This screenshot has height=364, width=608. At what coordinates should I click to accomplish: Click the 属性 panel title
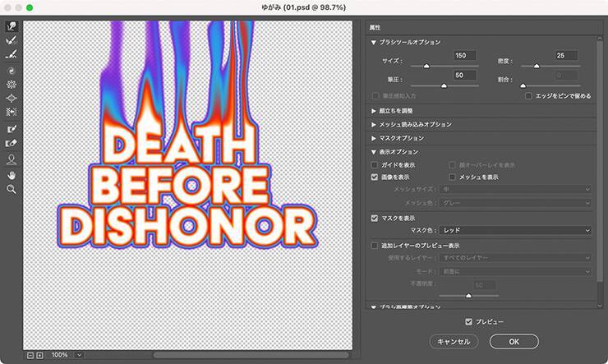pos(375,28)
